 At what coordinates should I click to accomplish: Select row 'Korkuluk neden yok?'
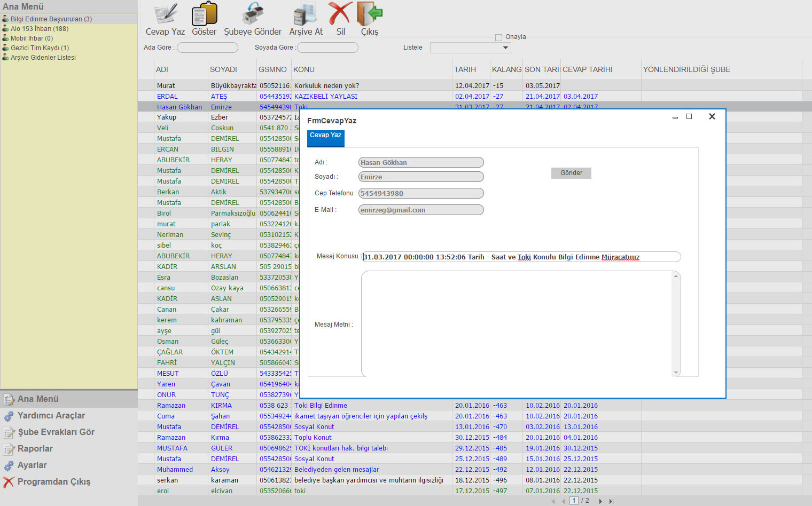[x=475, y=85]
